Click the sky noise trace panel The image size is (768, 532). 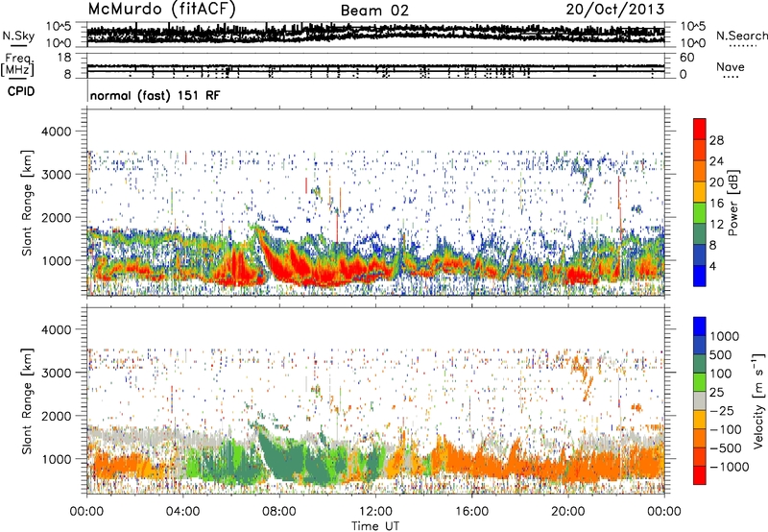(375, 35)
